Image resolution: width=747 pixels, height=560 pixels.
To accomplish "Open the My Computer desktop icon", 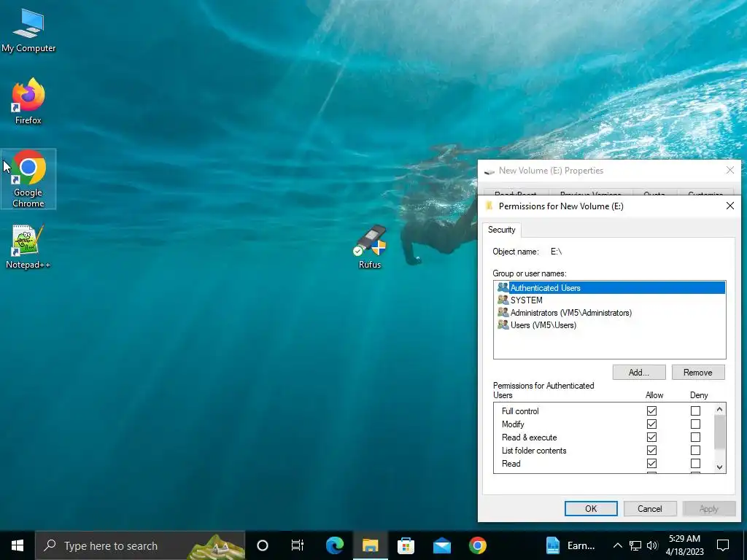I will pos(28,31).
